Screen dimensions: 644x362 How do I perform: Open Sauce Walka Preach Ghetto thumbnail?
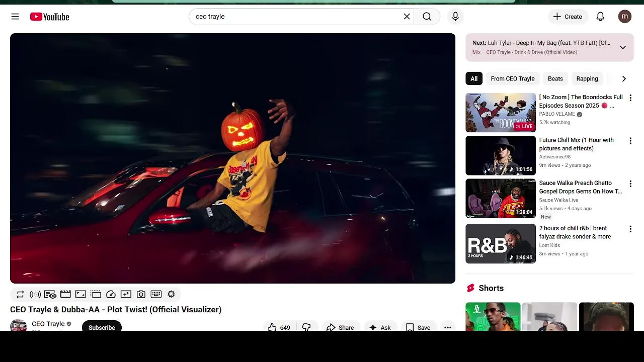[x=501, y=199]
